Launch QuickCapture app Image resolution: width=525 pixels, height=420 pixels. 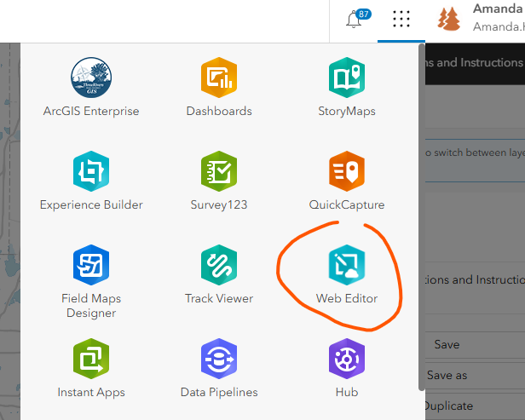347,181
